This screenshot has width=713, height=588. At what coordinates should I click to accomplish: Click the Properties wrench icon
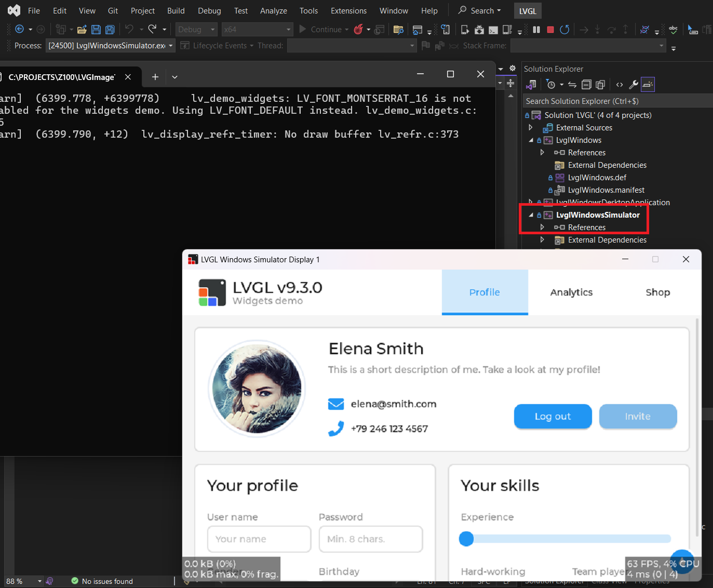click(634, 85)
